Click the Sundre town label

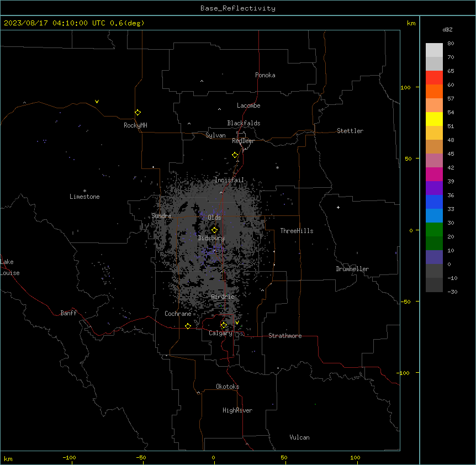coord(161,216)
